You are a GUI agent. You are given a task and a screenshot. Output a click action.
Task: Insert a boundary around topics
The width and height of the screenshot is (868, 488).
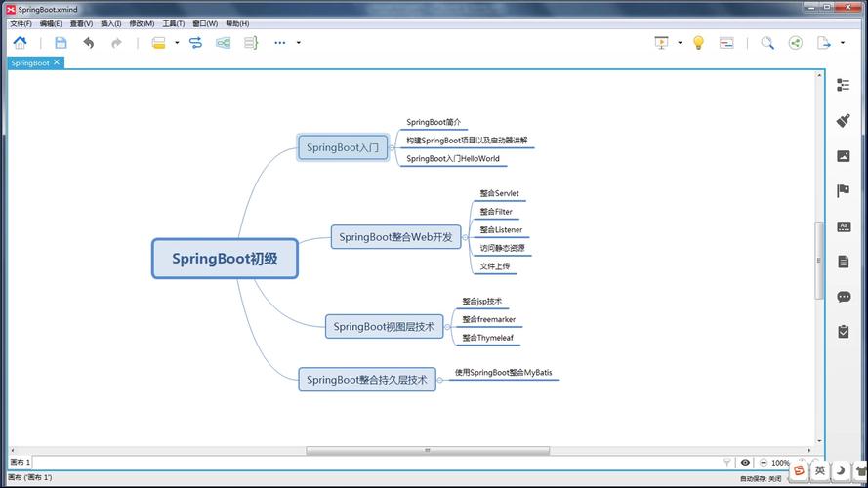tap(223, 43)
